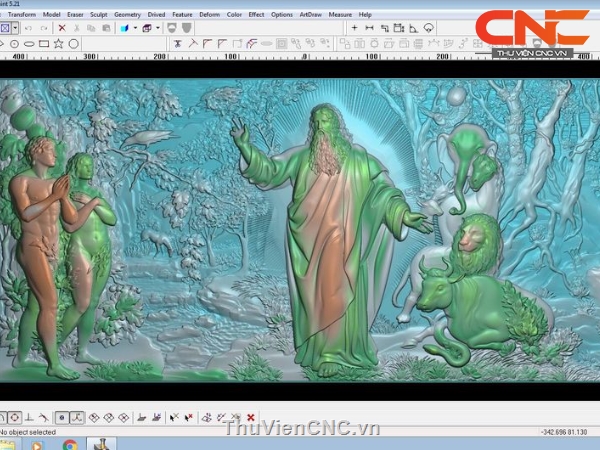Viewport: 600px width, 450px height.
Task: Click the striped-top shield icon
Action: (172, 28)
